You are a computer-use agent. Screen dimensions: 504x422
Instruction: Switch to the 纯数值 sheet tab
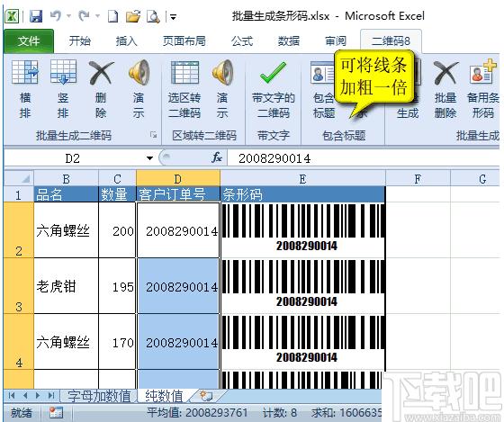(x=164, y=396)
